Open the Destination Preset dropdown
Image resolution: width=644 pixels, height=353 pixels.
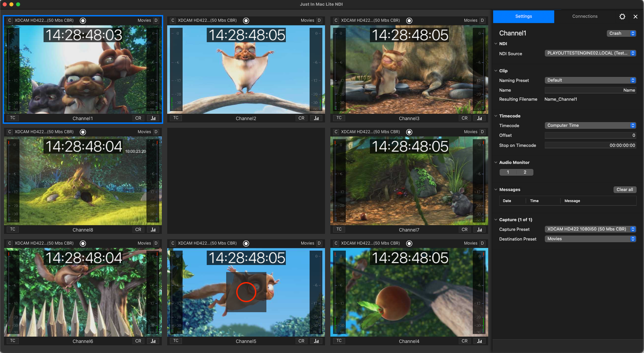[x=590, y=239]
